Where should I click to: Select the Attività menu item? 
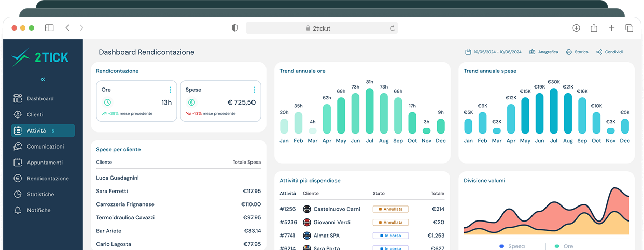(43, 130)
